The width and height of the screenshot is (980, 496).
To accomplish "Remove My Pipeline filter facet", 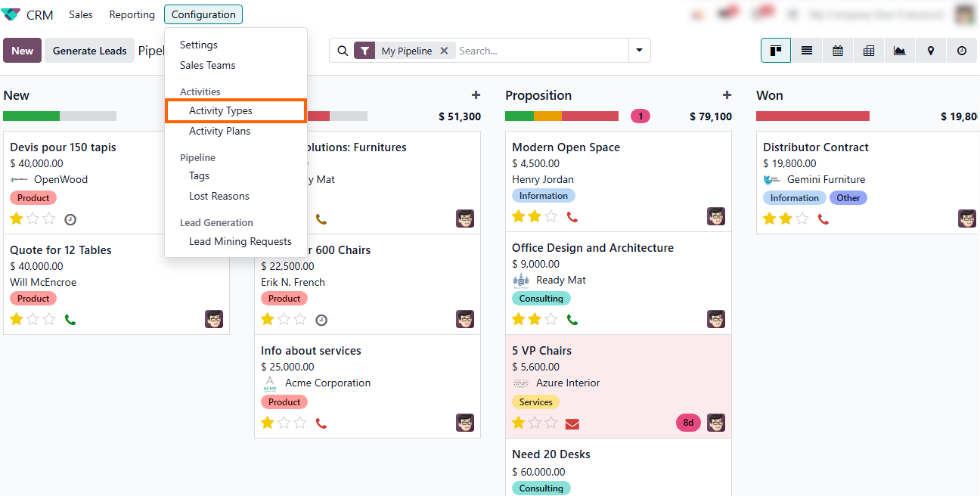I will pos(444,51).
